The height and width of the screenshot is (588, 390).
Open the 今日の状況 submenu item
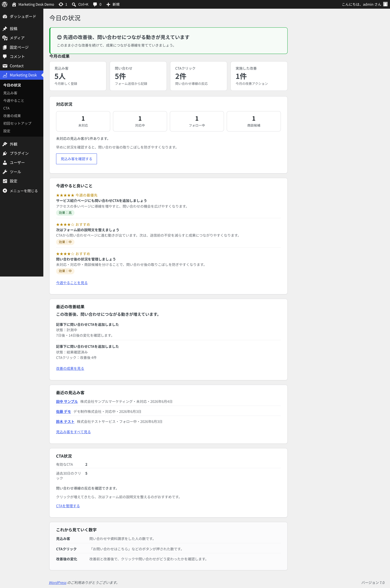coord(12,85)
